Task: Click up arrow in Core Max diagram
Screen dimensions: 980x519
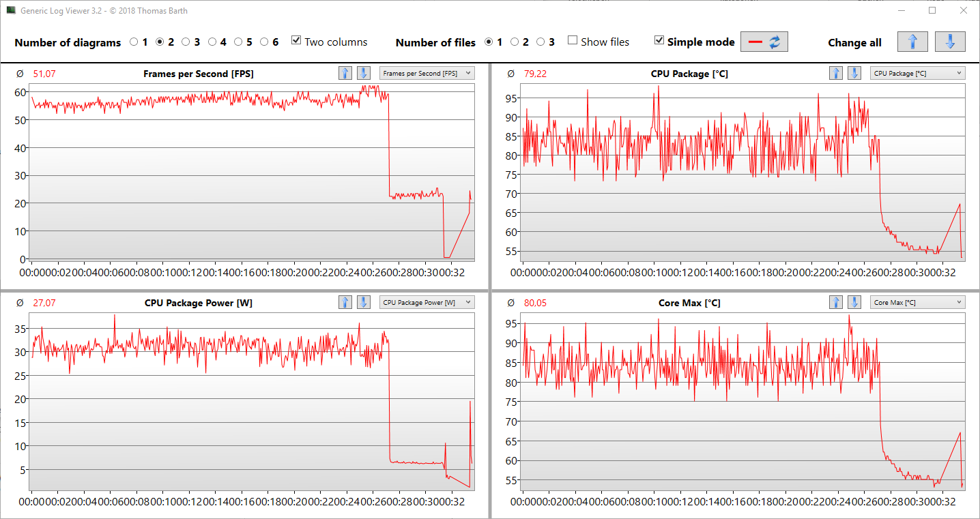Action: [x=836, y=302]
